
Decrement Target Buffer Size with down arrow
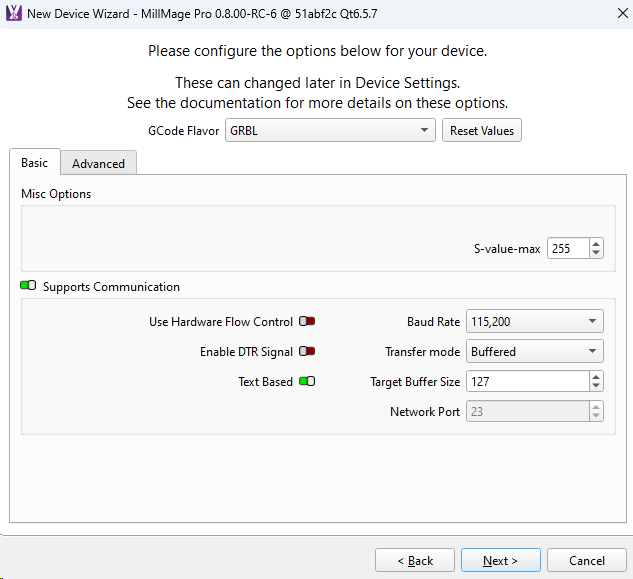coord(596,387)
